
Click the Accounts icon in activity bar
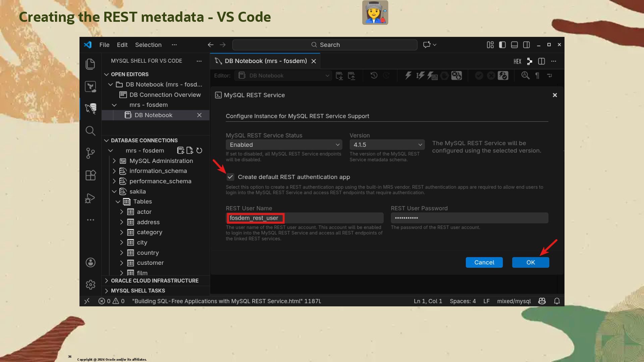(90, 262)
